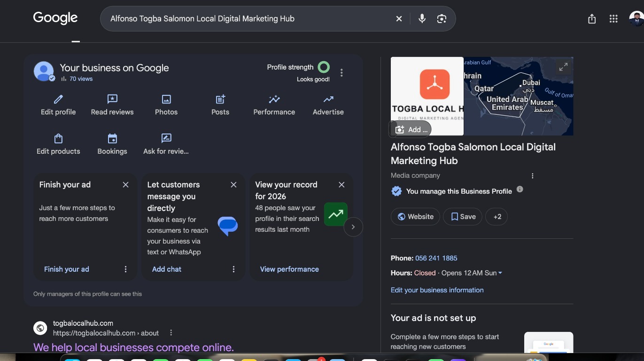Open the 'We help local businesses compete online' result

(133, 347)
